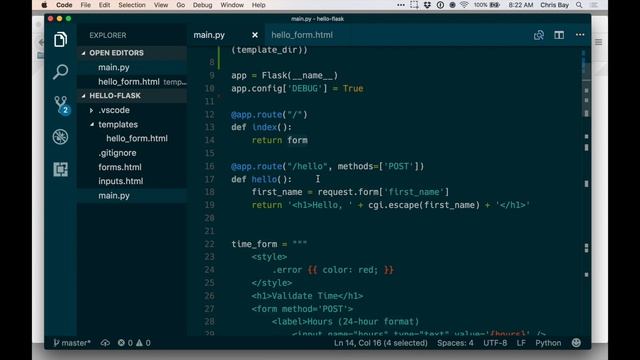Collapse the templates folder
640x360 pixels.
click(x=91, y=124)
